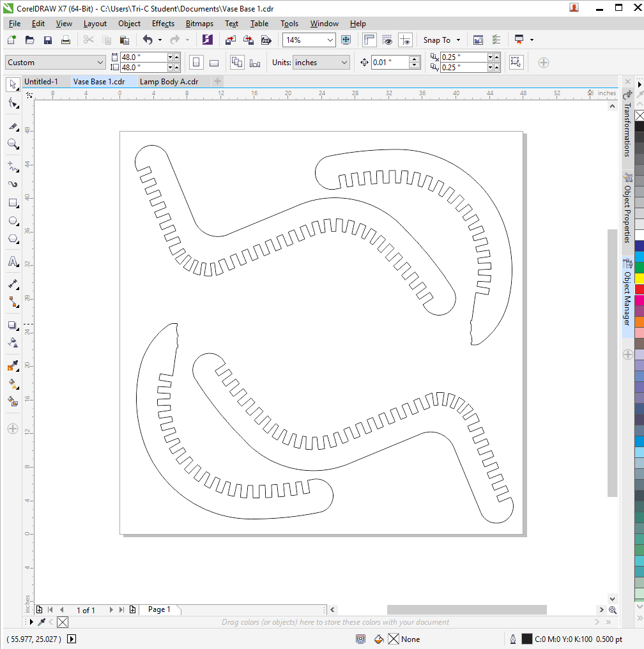Screen dimensions: 644x649
Task: Click the Publish to PDF icon
Action: [x=266, y=40]
